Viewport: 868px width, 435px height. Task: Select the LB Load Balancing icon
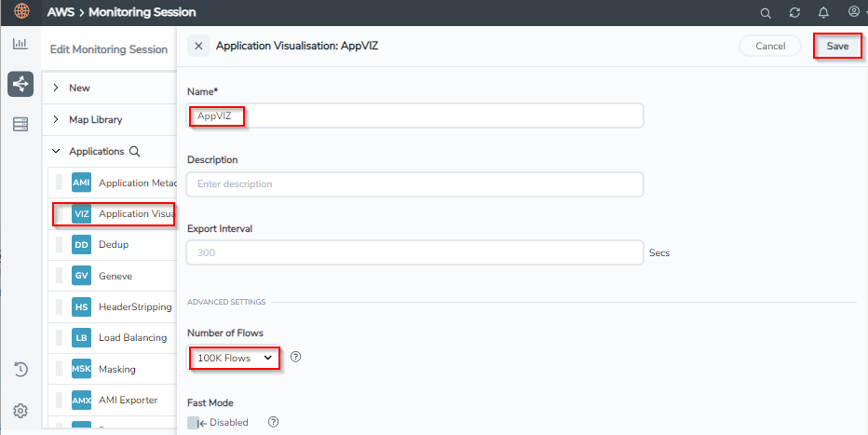click(81, 337)
